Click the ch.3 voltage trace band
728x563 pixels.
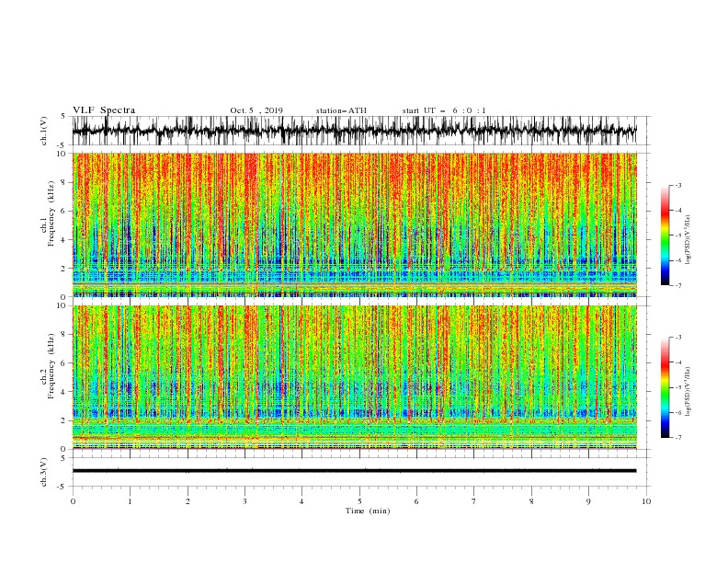pos(354,471)
